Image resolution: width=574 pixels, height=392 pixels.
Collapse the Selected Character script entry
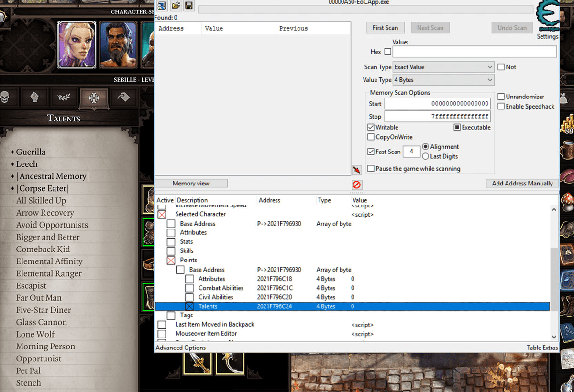(x=162, y=214)
